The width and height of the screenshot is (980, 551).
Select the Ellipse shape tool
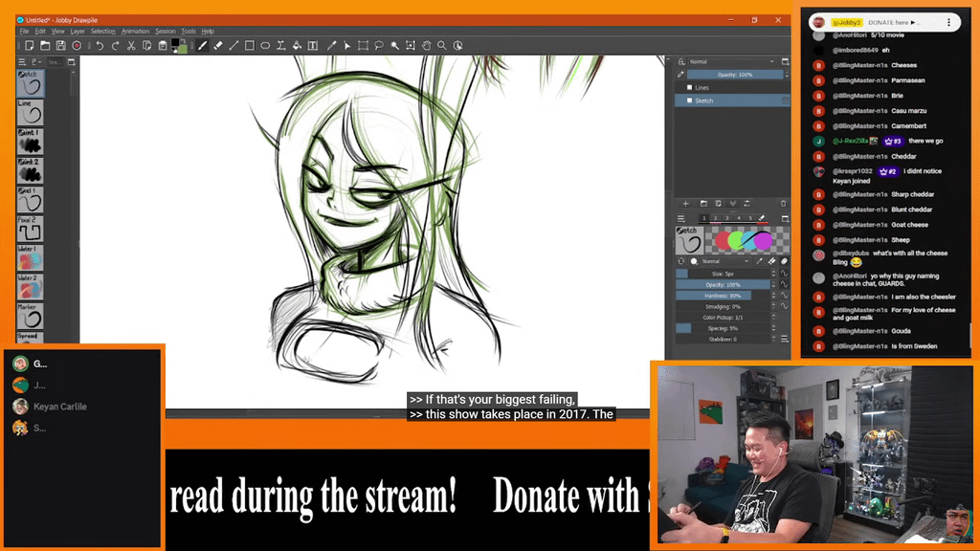point(265,46)
